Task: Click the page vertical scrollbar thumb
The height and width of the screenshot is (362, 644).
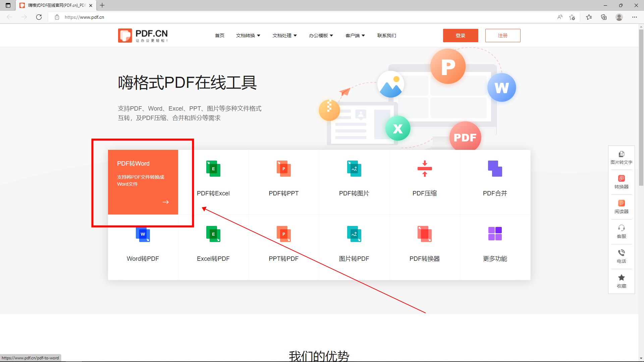Action: (x=641, y=107)
